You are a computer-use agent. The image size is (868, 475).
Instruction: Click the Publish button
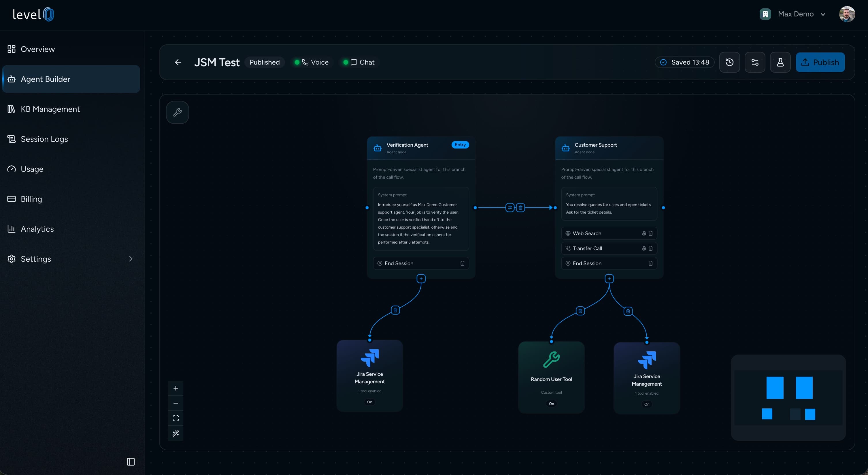tap(820, 62)
